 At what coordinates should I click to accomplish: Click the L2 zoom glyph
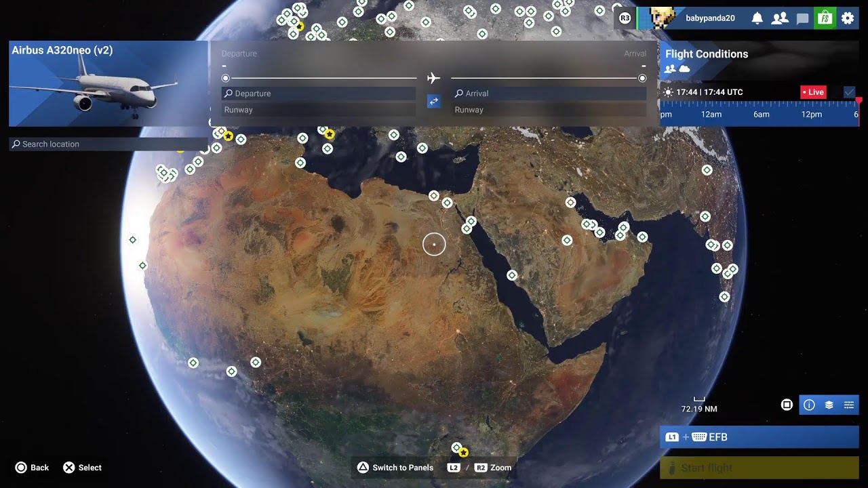coord(454,468)
